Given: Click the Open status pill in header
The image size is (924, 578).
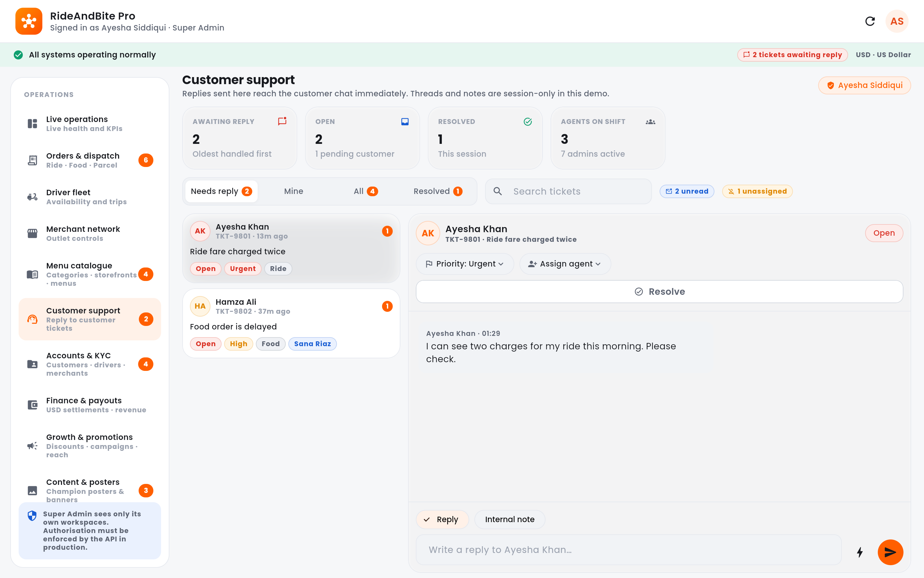Looking at the screenshot, I should point(884,233).
